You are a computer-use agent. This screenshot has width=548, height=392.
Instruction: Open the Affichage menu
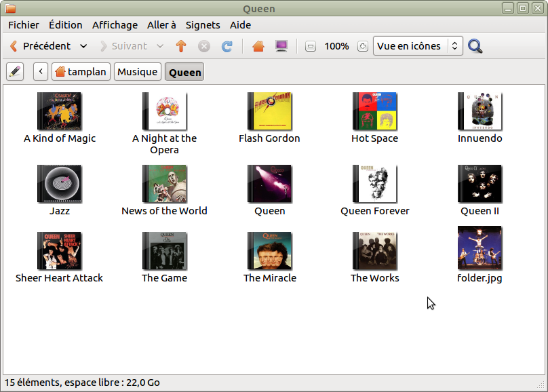point(115,25)
